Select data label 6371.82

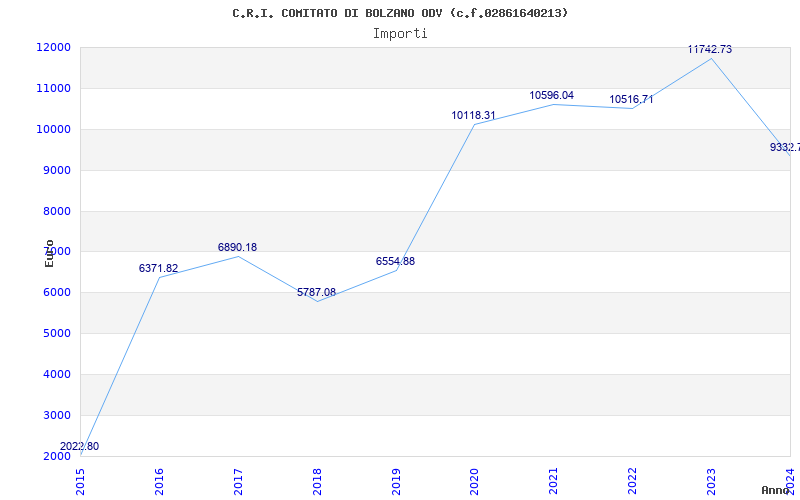coord(159,268)
